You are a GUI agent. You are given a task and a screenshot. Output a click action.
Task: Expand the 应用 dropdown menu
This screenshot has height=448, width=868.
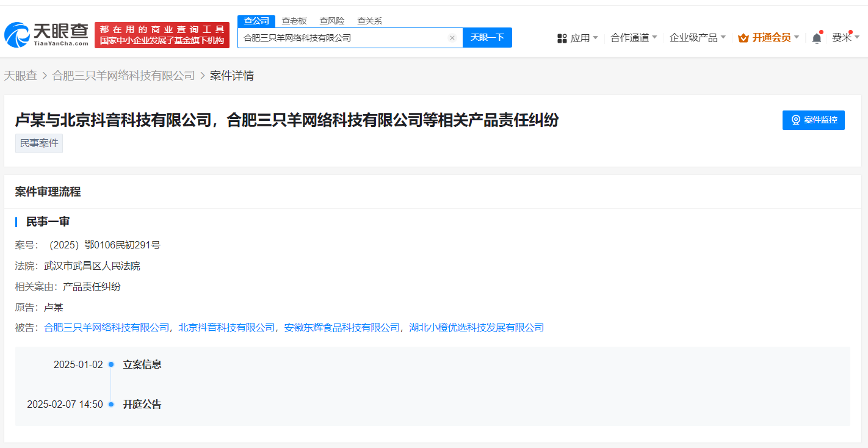click(x=577, y=38)
